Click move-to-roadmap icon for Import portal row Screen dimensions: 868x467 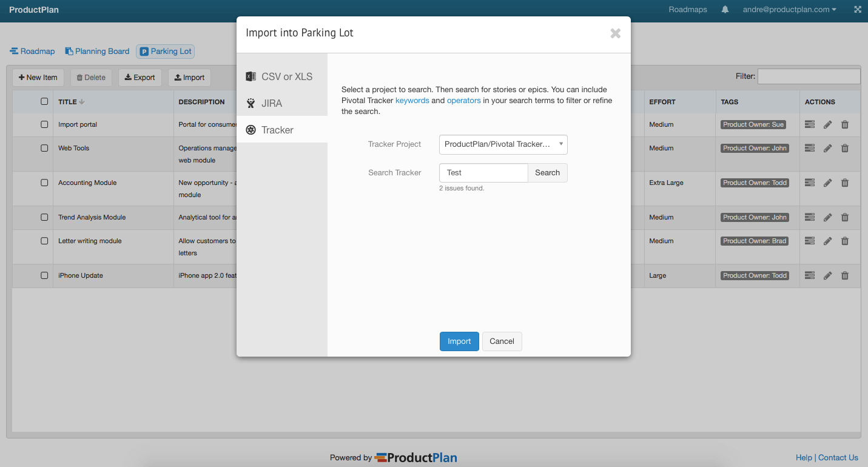[810, 124]
